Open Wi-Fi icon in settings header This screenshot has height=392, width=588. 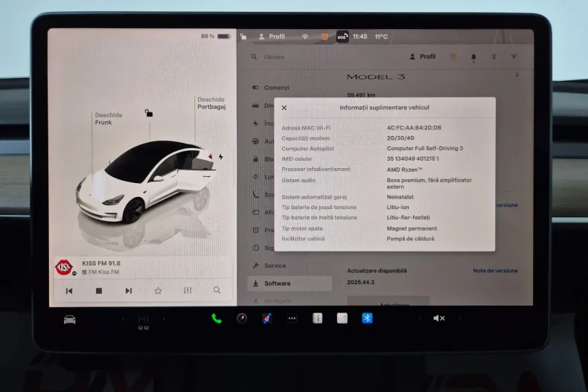[x=514, y=57]
